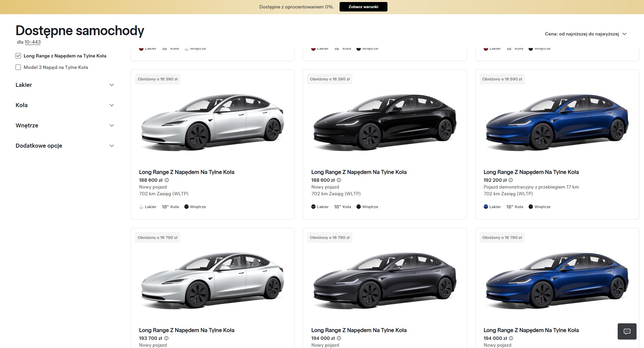644x348 pixels.
Task: Click 'Obniżony o 16 390 zł' badge on white car
Action: pos(158,79)
